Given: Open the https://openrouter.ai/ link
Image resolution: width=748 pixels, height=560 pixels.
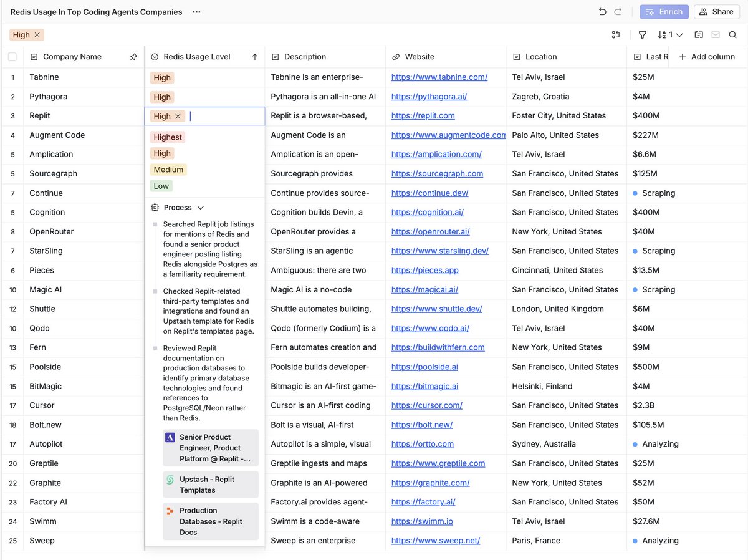Looking at the screenshot, I should pyautogui.click(x=431, y=231).
